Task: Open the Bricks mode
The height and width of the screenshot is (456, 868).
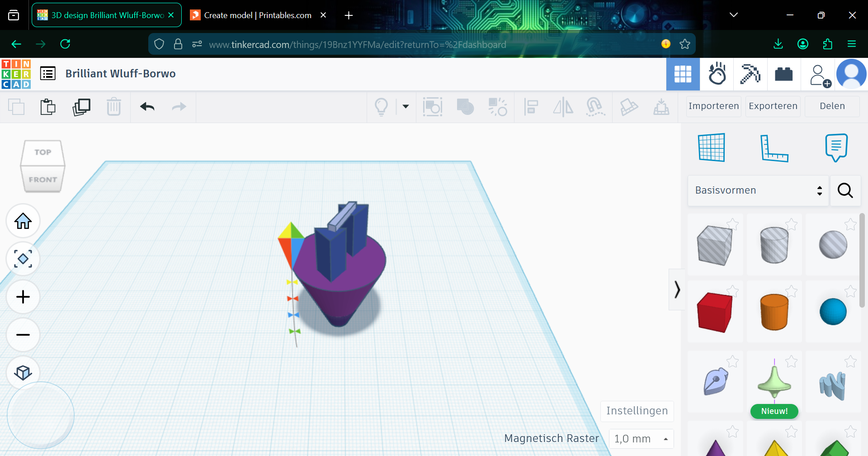Action: (x=784, y=74)
